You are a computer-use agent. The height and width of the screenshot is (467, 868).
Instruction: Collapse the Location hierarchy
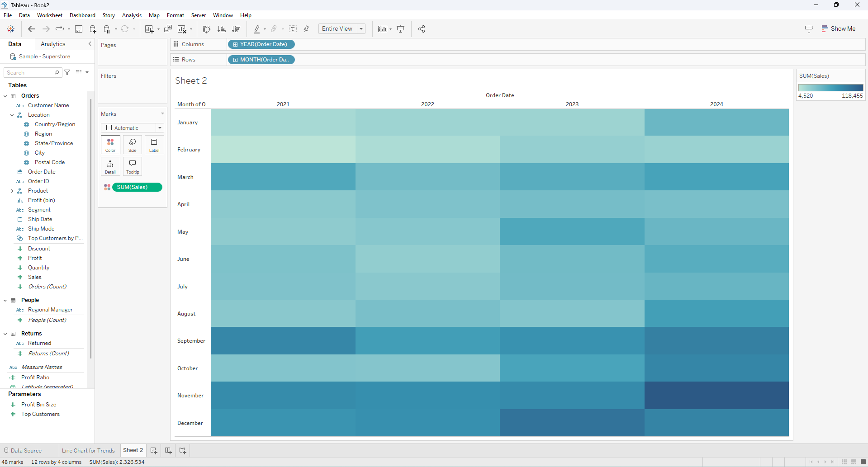pos(12,115)
